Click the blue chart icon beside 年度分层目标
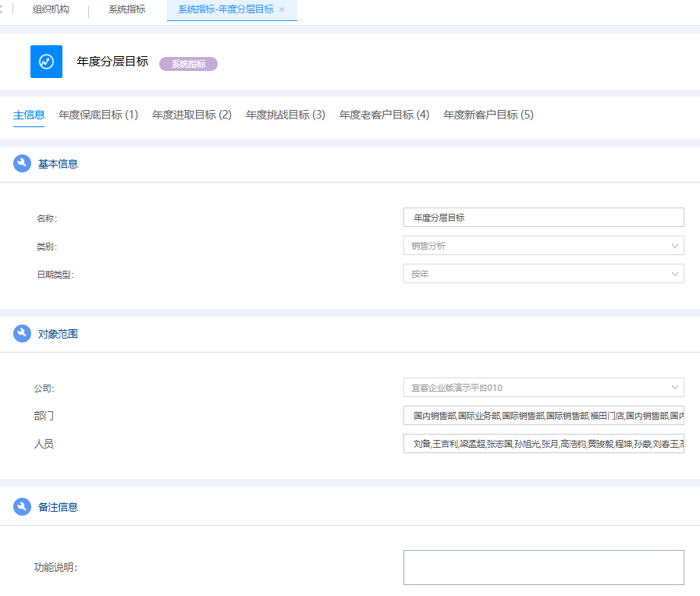The height and width of the screenshot is (596, 700). 46,62
